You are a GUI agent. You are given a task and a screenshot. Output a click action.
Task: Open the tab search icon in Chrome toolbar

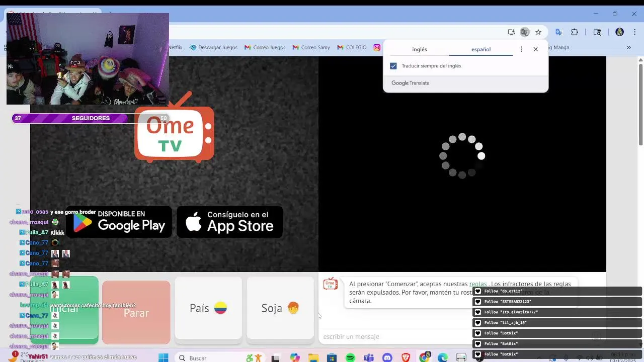597,32
